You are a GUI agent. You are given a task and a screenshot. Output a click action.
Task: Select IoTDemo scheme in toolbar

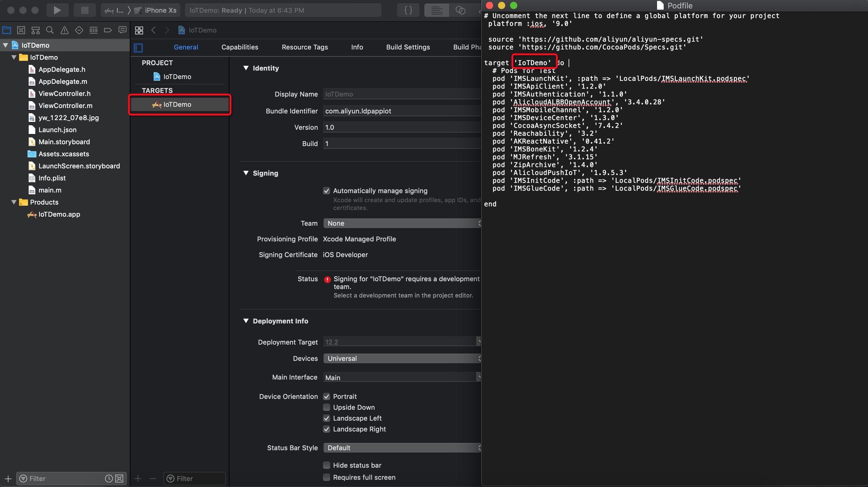tap(114, 10)
